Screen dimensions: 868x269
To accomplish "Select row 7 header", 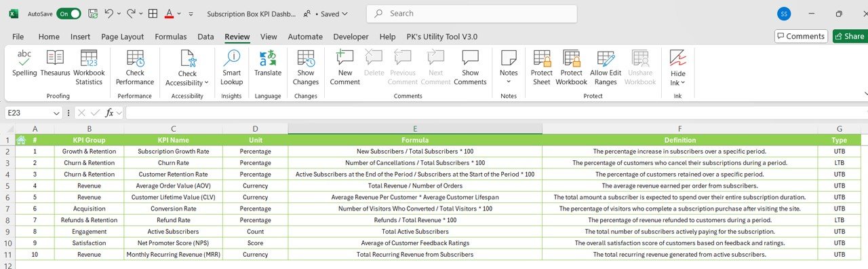I will (7, 209).
